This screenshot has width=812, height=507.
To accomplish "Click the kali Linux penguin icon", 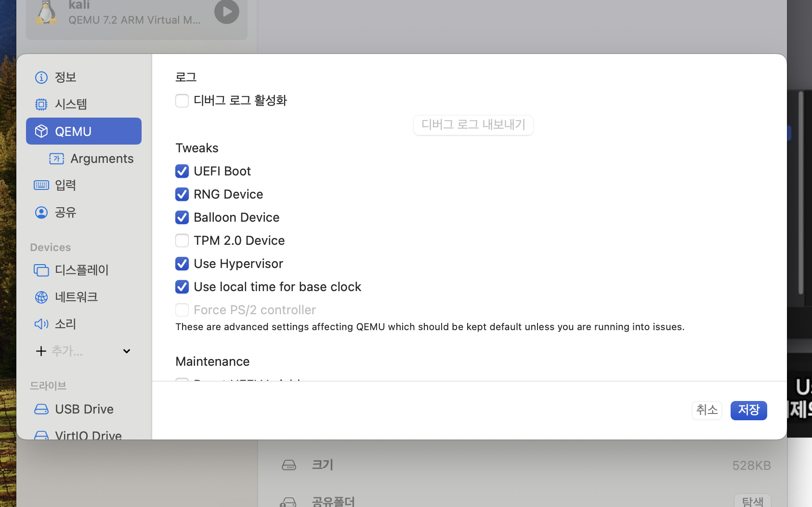I will 46,13.
